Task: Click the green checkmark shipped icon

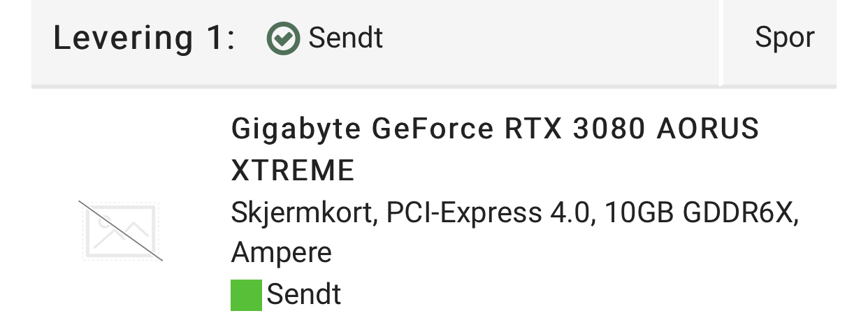Action: [283, 38]
